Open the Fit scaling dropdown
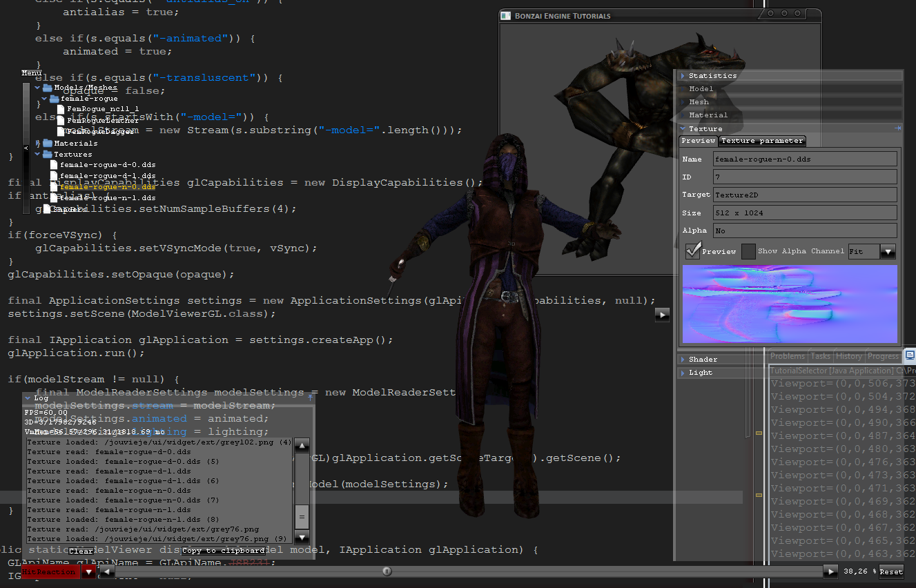 (888, 252)
